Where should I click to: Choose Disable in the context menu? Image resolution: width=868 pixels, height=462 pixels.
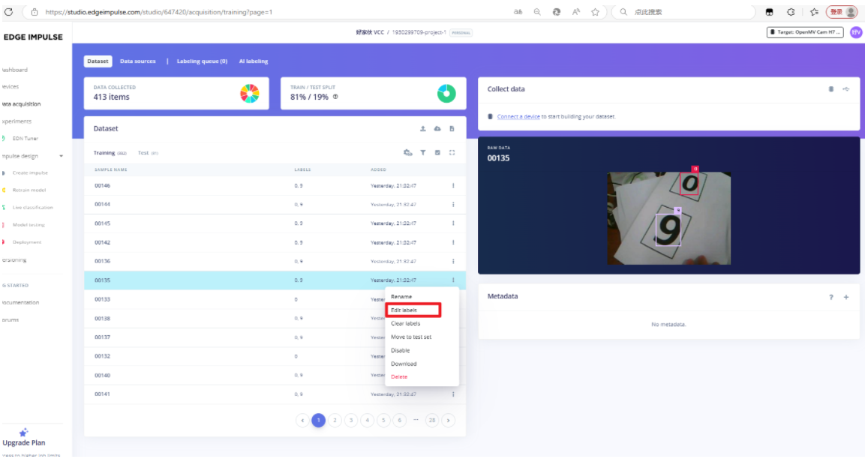tap(400, 350)
